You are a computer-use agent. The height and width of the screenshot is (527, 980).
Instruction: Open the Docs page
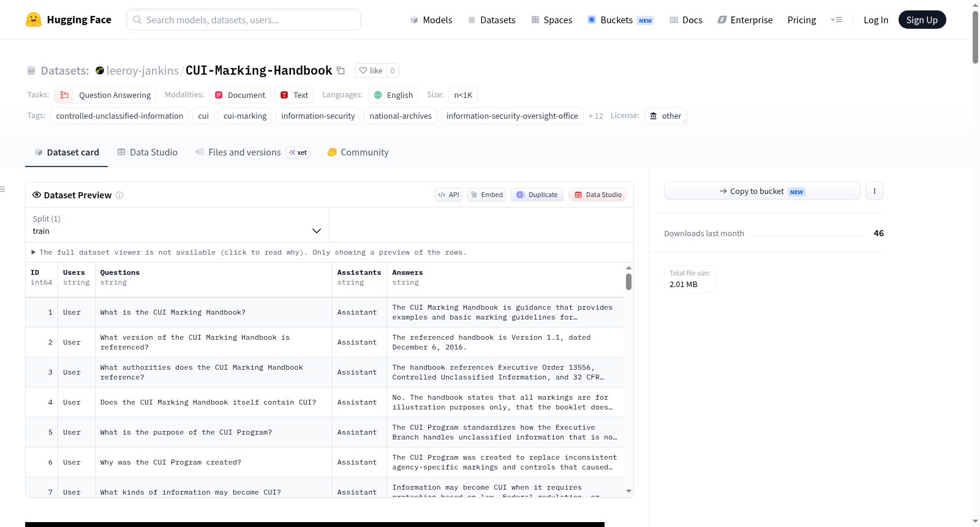click(686, 20)
